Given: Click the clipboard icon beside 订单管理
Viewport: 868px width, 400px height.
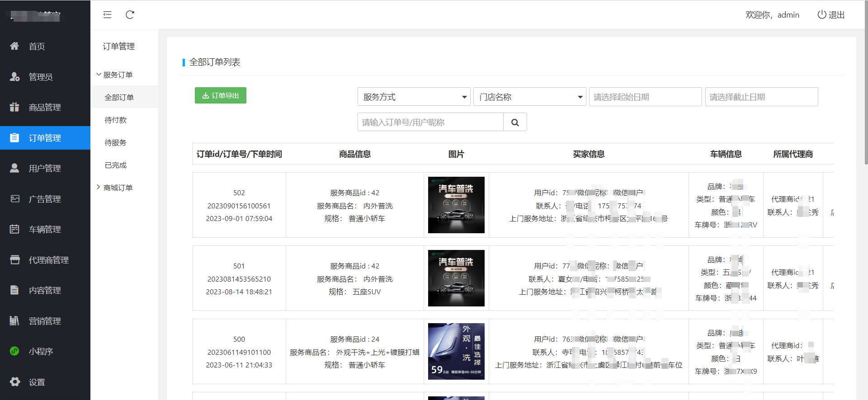Looking at the screenshot, I should (14, 138).
